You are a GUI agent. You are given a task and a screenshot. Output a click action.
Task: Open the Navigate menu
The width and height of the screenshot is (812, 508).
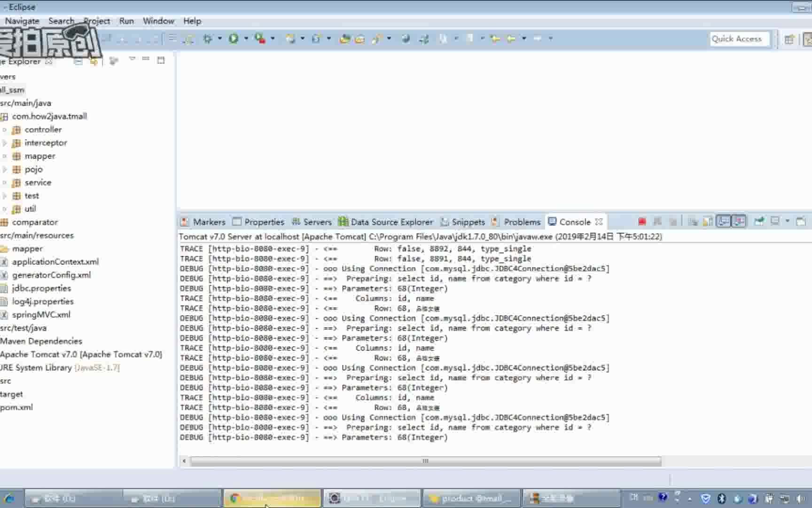pos(22,21)
